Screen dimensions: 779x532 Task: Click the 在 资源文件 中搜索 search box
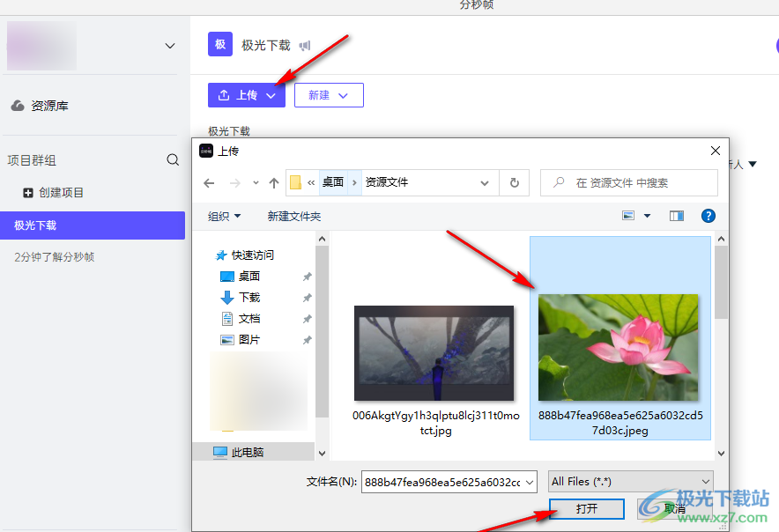tap(629, 183)
